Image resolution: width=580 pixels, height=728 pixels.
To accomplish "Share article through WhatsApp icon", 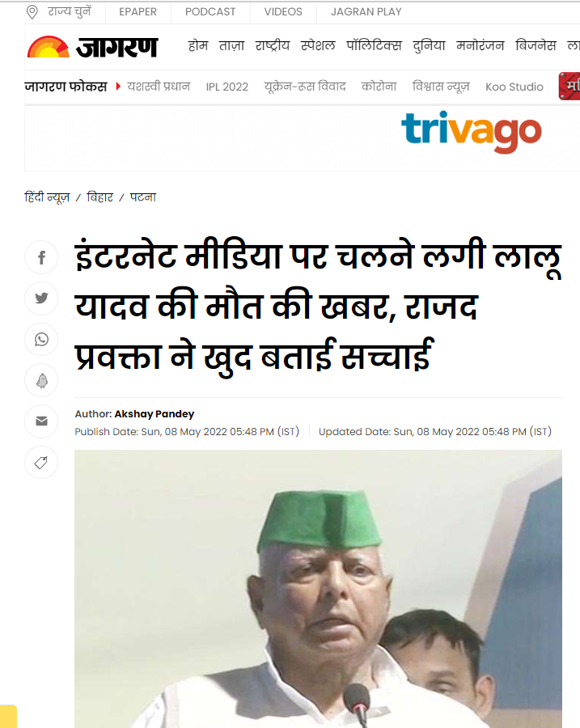I will [x=41, y=340].
